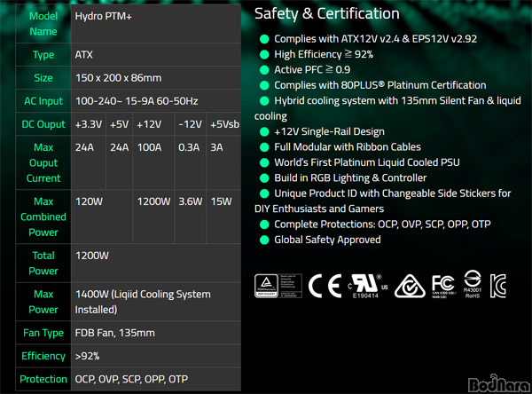Click the AC Input row label
Viewport: 532px width, 394px height.
coord(43,101)
